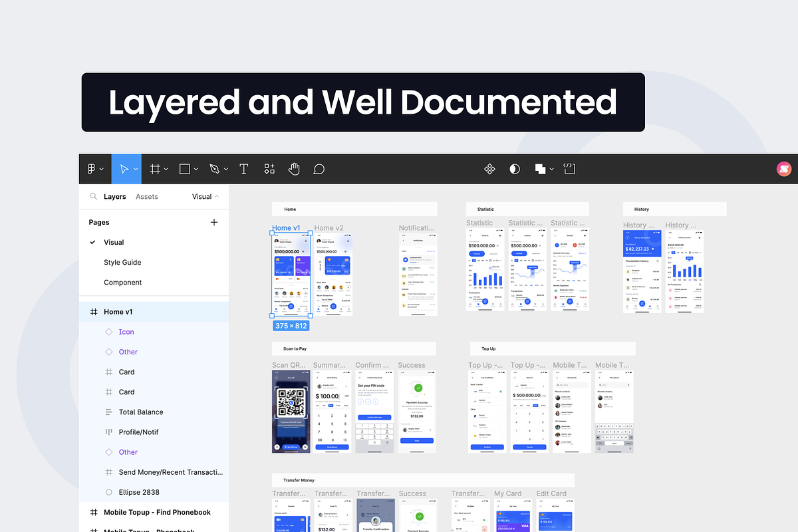798x532 pixels.
Task: Select the Edit Card frame thumbnail
Action: click(555, 515)
